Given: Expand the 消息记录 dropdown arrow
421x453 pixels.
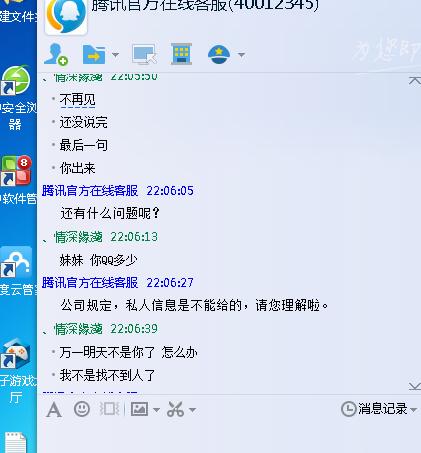Looking at the screenshot, I should (413, 409).
